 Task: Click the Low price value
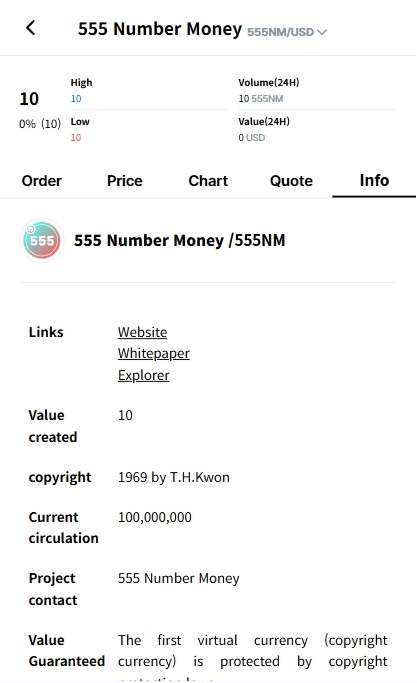tap(76, 138)
